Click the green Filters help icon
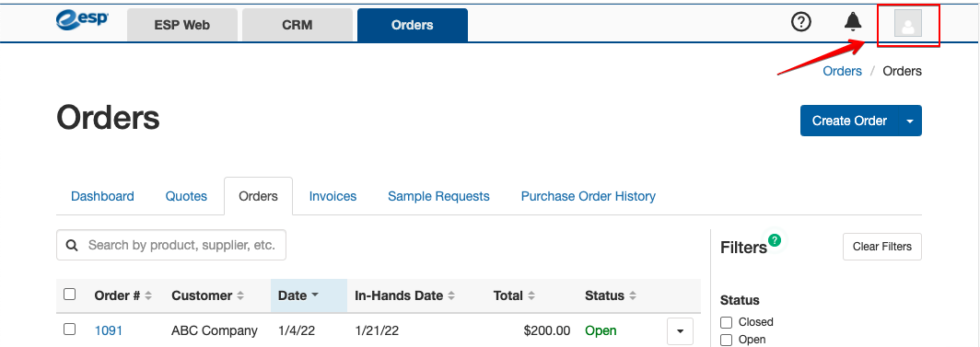This screenshot has width=980, height=347. (x=775, y=239)
